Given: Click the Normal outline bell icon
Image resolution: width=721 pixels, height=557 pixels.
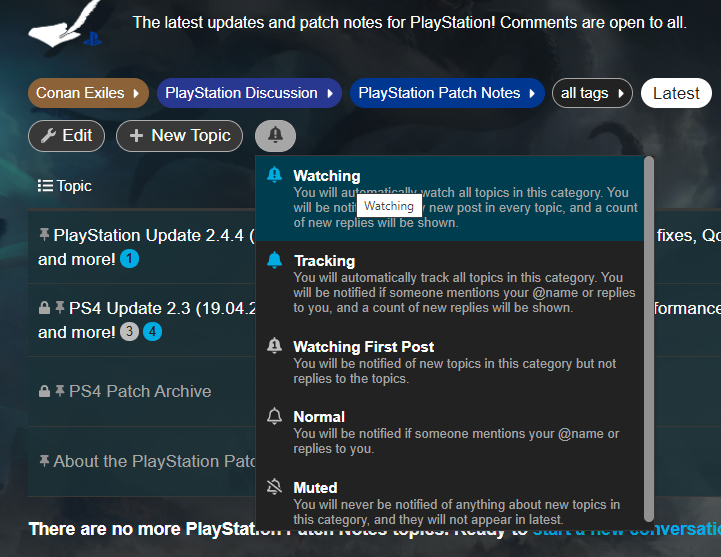Looking at the screenshot, I should pyautogui.click(x=275, y=416).
